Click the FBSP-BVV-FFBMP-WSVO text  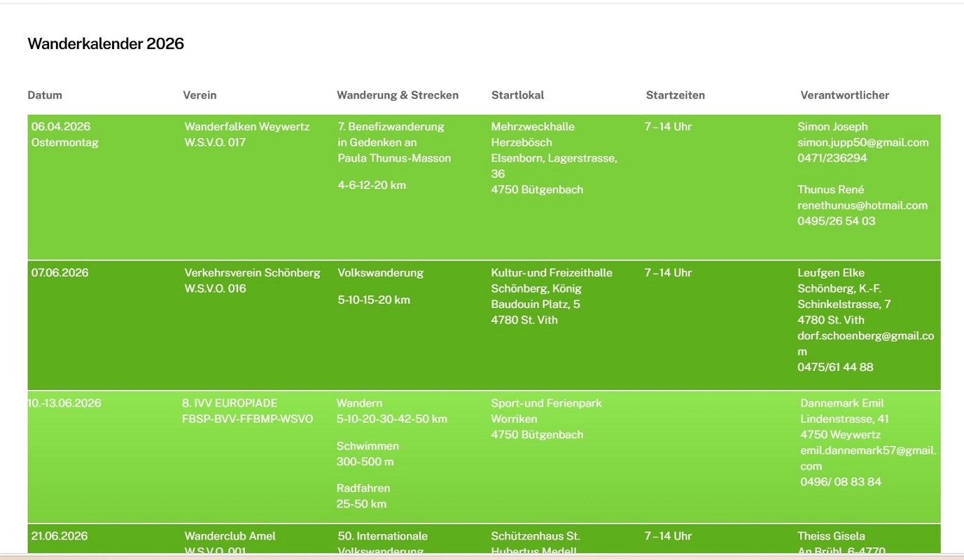pyautogui.click(x=248, y=419)
